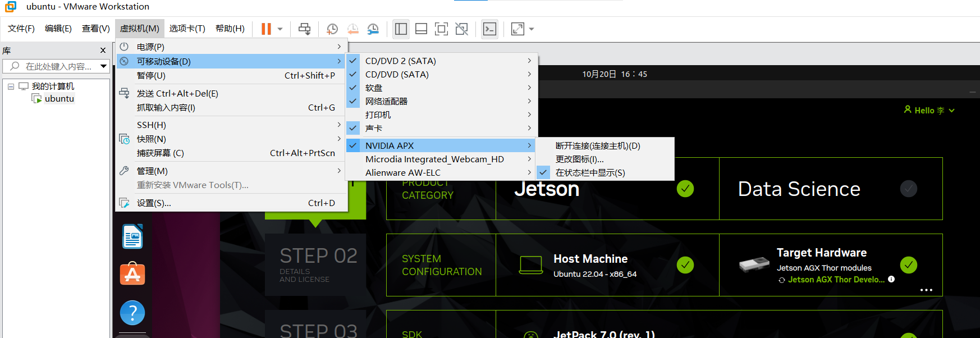980x338 pixels.
Task: Click the library search input field
Action: (x=52, y=66)
